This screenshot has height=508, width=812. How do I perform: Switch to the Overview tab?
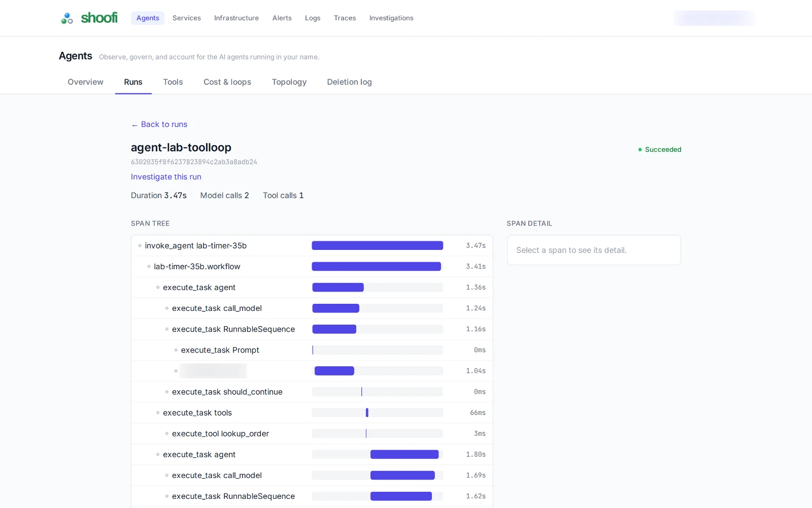pyautogui.click(x=85, y=82)
